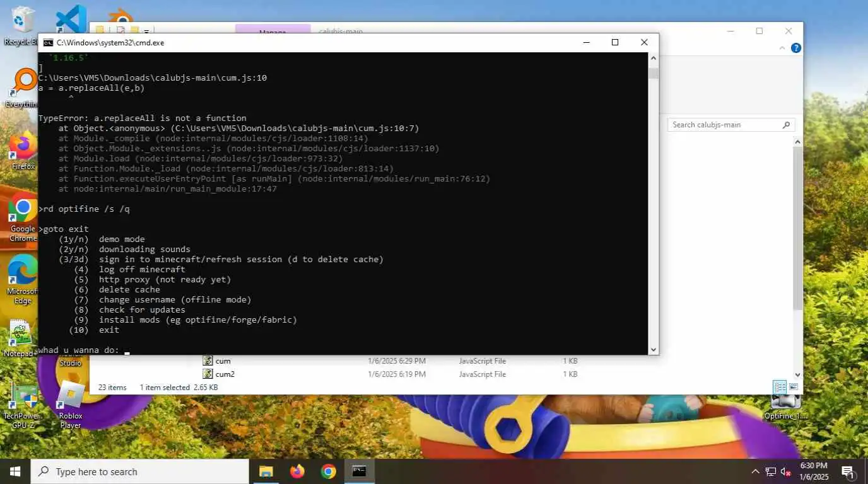Click the cum2 file date 1/6/2025 6:19 PM
868x484 pixels.
[397, 374]
